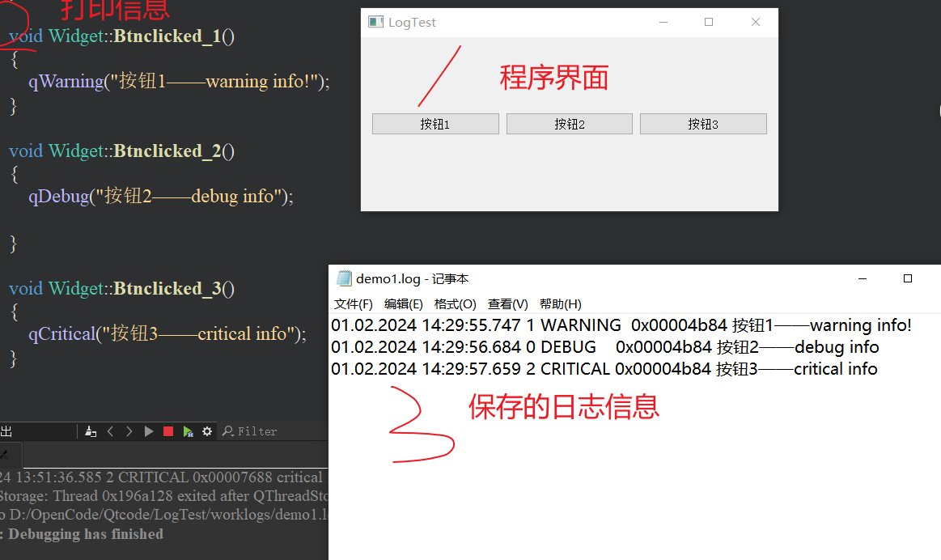Click the Btnclicked_3 function name
The height and width of the screenshot is (560, 941).
tap(167, 289)
